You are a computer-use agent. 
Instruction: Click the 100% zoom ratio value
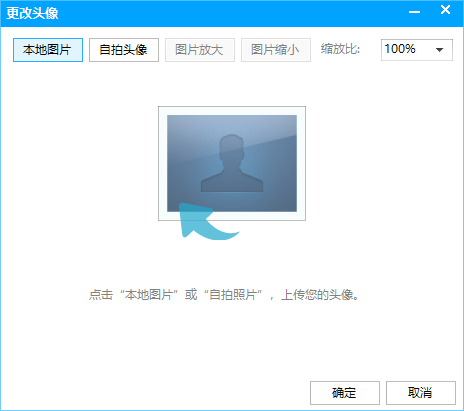(400, 49)
